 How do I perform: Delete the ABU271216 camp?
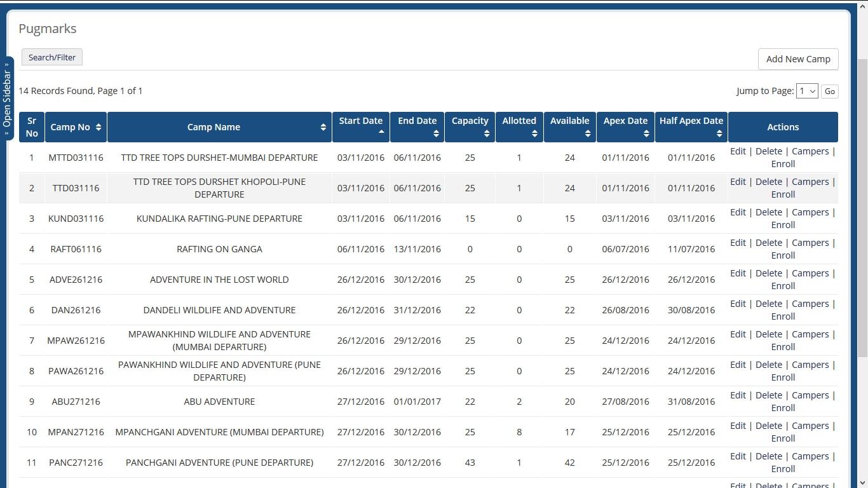pyautogui.click(x=768, y=395)
